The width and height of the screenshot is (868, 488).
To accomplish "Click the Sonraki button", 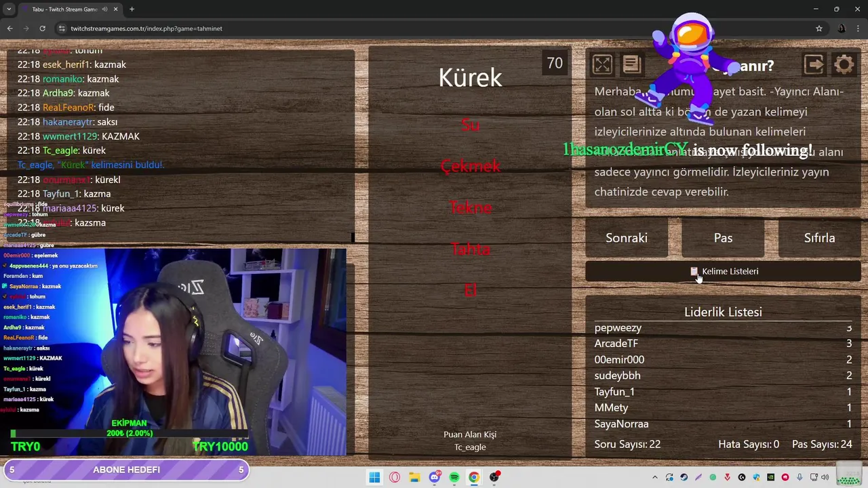I will (627, 238).
